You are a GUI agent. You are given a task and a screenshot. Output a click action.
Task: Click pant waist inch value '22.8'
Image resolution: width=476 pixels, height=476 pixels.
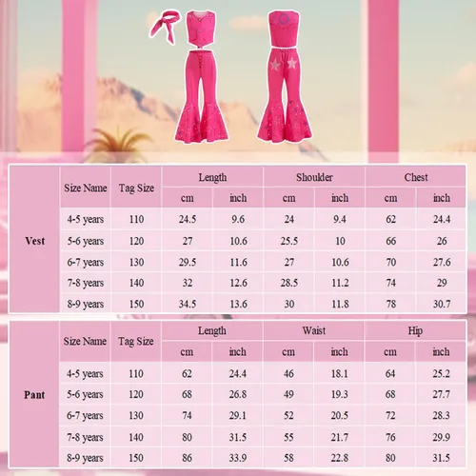click(x=340, y=458)
